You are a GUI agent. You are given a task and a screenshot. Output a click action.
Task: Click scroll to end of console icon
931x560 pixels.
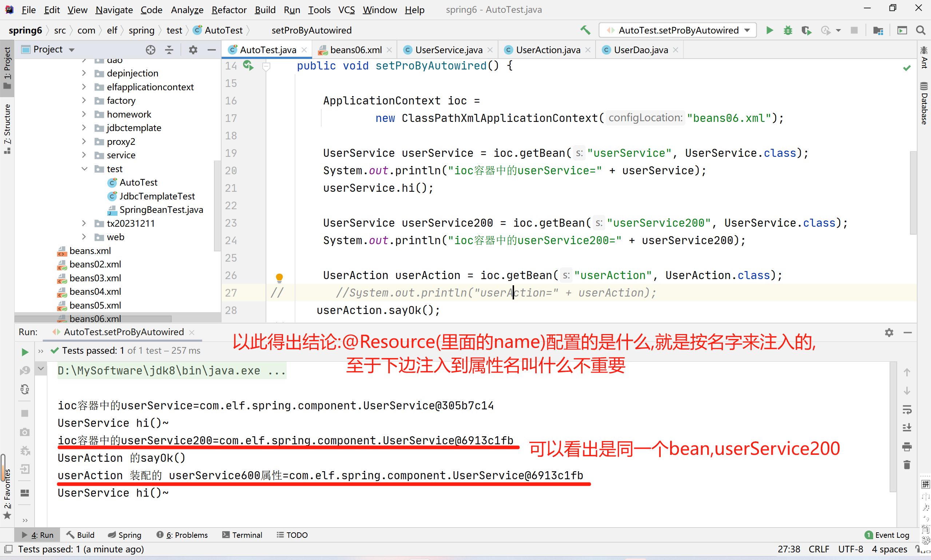click(x=907, y=428)
